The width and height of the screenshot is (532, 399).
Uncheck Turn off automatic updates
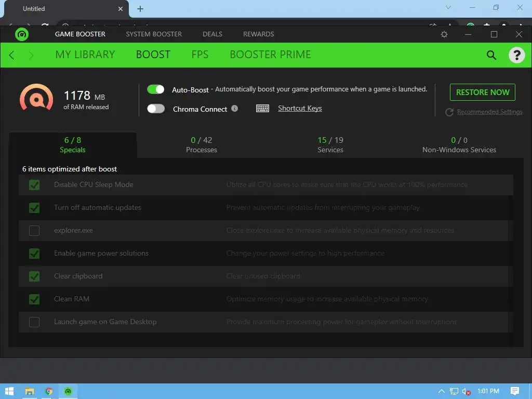coord(34,208)
